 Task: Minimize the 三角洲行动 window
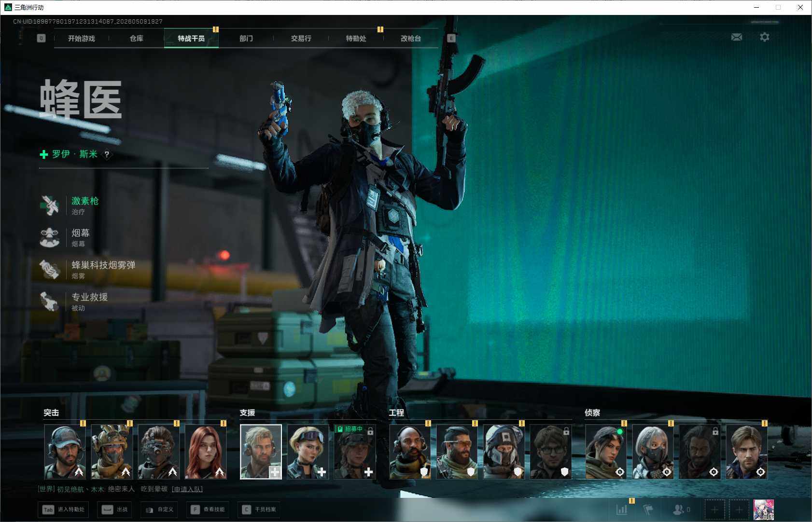(756, 7)
